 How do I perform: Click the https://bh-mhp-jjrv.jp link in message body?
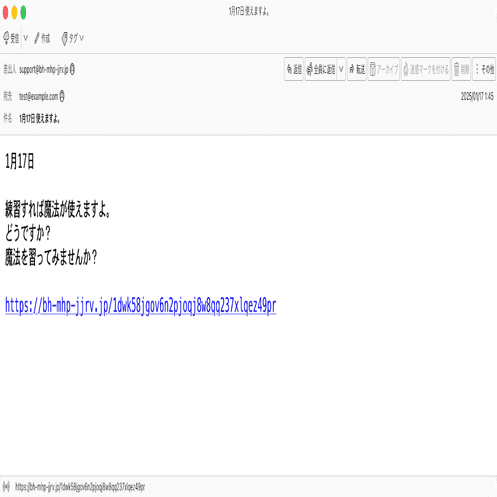(x=141, y=306)
